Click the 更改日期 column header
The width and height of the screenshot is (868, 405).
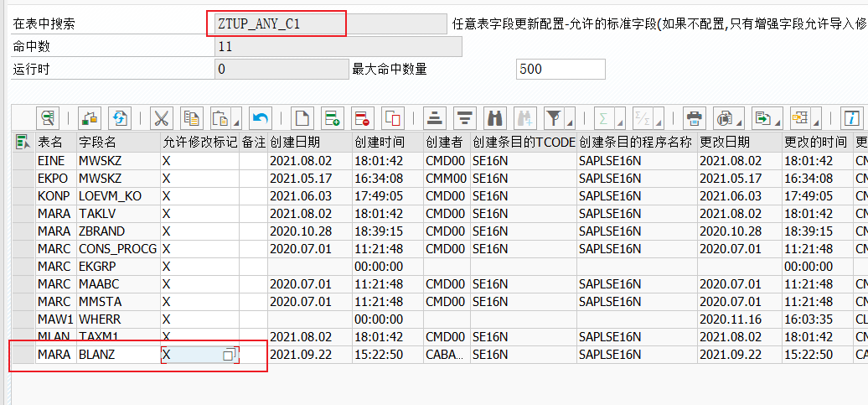pos(740,142)
